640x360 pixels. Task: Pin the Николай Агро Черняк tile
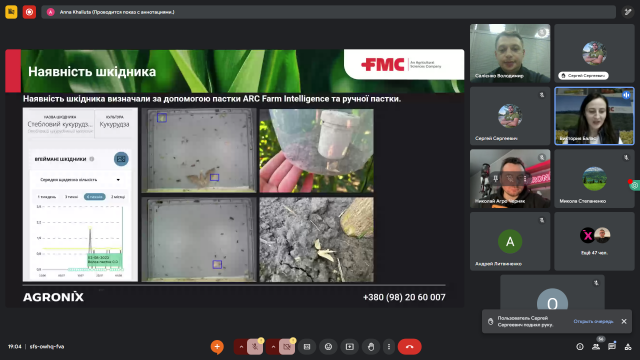(x=496, y=178)
